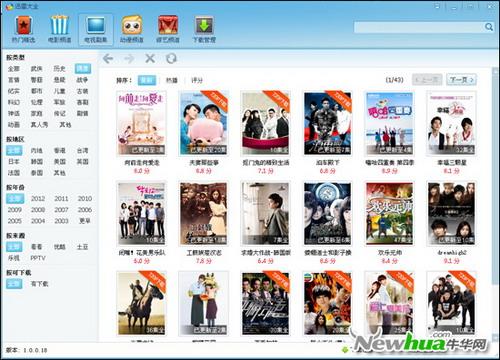Open the 夫妻那些事 poster thumbnail
The image size is (500, 360).
tap(204, 123)
